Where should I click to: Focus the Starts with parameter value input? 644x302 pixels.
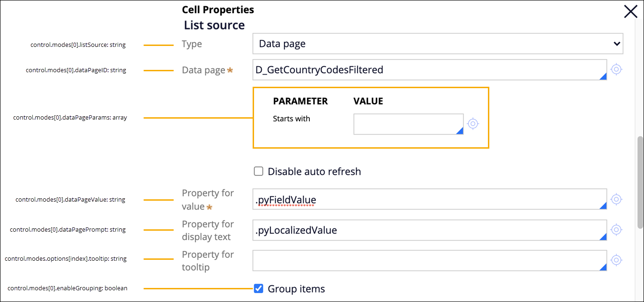point(405,124)
